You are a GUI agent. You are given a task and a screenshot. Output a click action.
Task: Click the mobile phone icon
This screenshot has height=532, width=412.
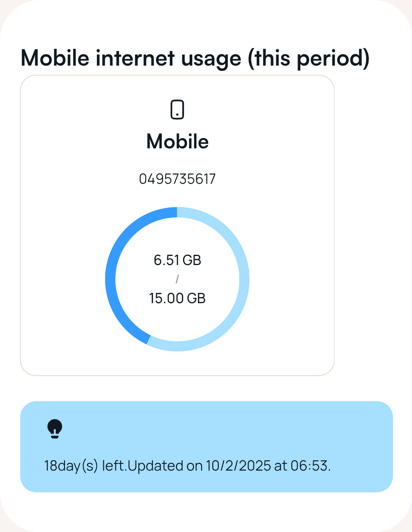pos(177,109)
